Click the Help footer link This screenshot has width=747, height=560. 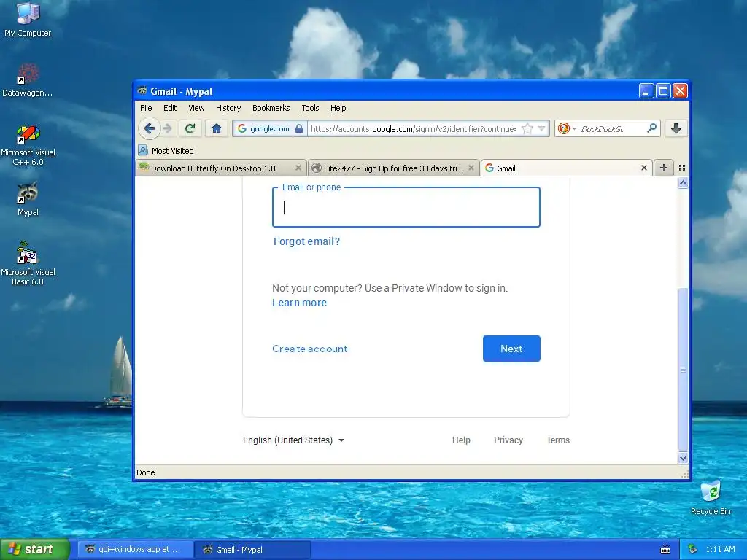(x=461, y=440)
